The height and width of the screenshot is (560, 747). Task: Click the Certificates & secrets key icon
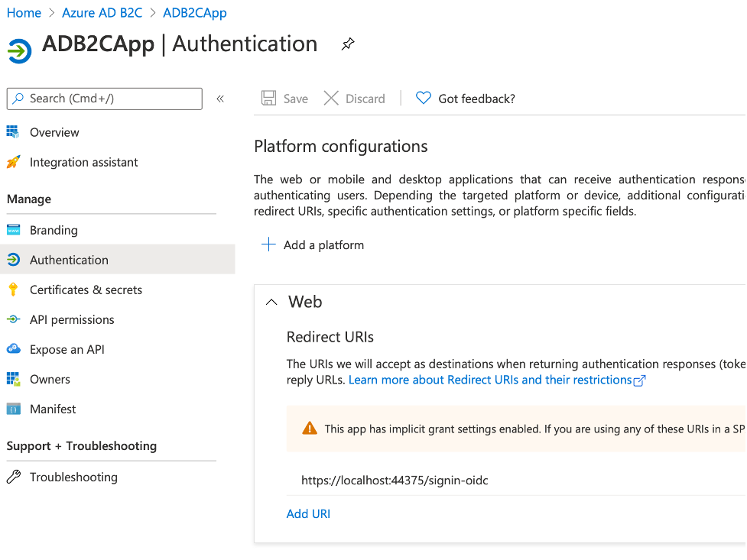click(x=13, y=290)
